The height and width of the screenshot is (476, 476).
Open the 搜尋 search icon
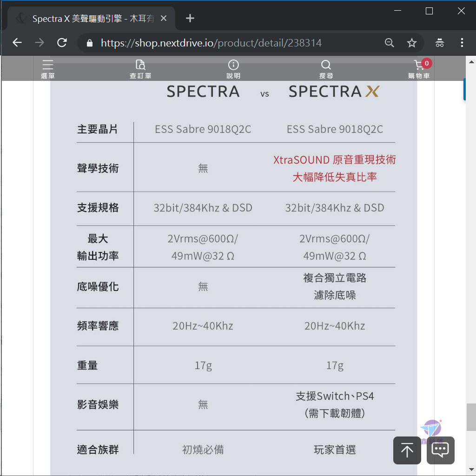326,69
